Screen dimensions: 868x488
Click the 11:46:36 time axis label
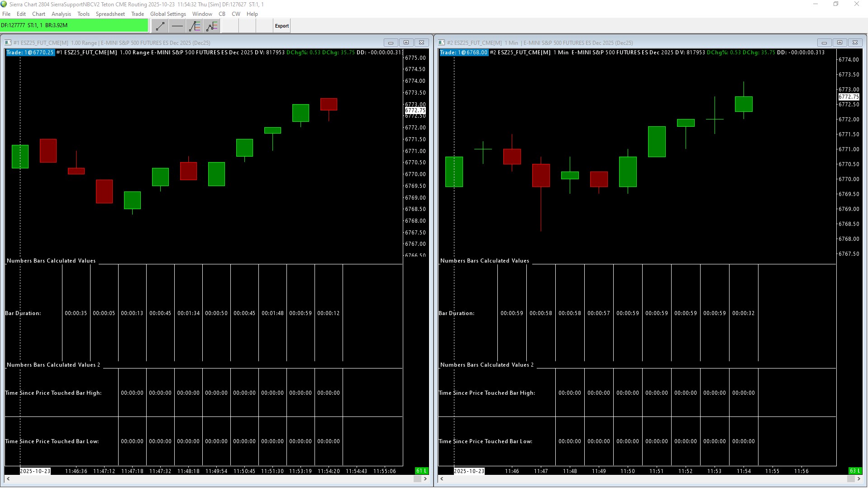[76, 471]
